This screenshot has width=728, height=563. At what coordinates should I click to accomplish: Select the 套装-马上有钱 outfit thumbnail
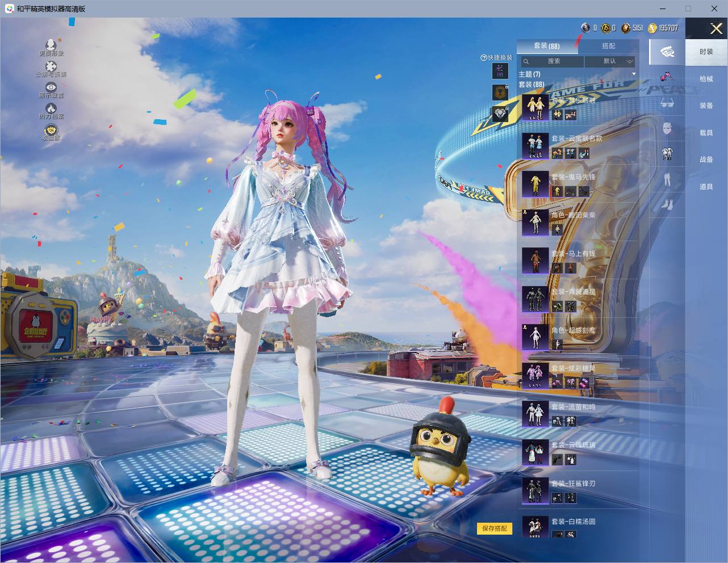coord(535,261)
